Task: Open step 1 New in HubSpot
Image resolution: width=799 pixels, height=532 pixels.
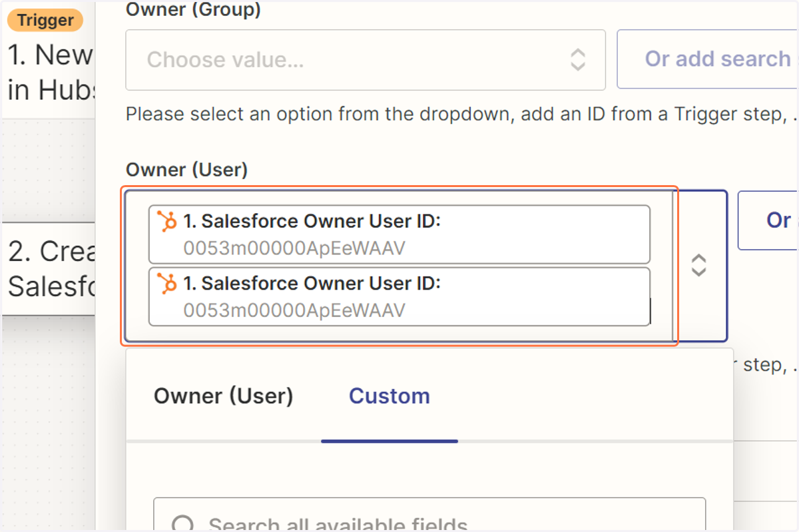Action: pos(50,72)
